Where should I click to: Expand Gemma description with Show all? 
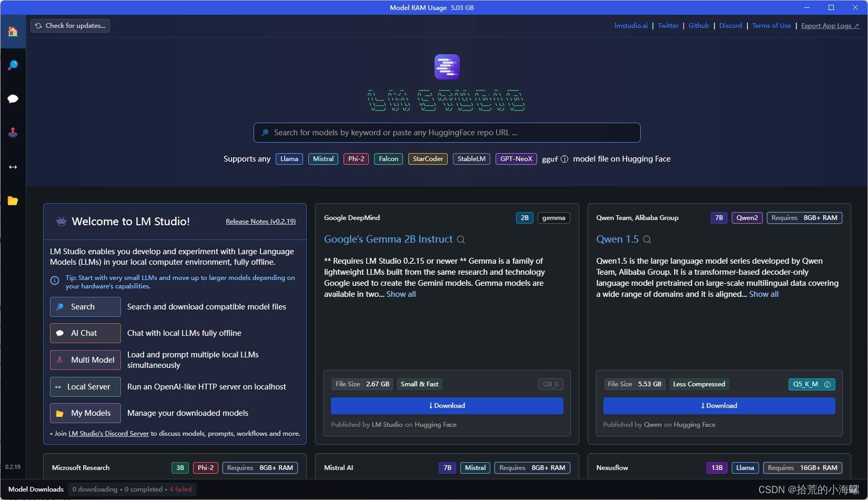pyautogui.click(x=401, y=294)
